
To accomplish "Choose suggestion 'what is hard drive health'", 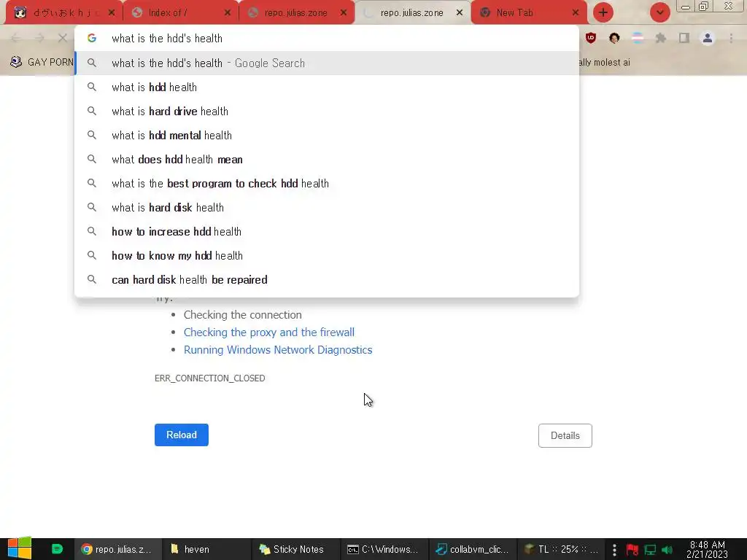I will 327,111.
